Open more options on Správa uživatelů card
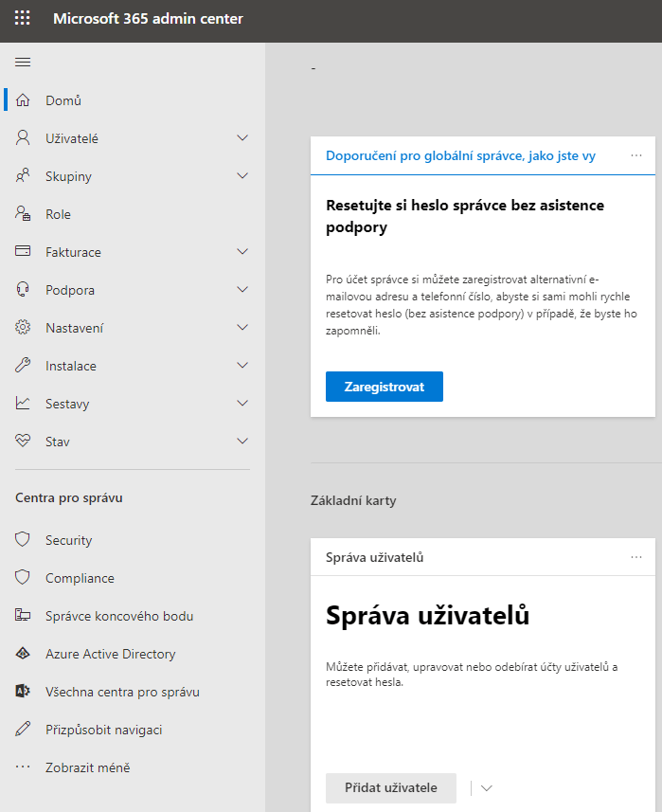Image resolution: width=662 pixels, height=812 pixels. (x=636, y=557)
